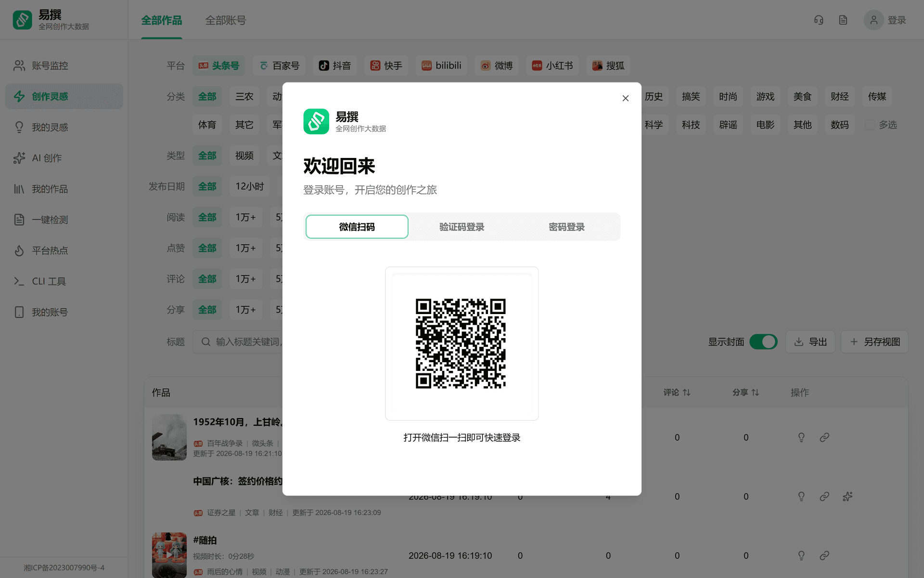Enable the 多选 checkbox
This screenshot has width=924, height=578.
[x=870, y=125]
